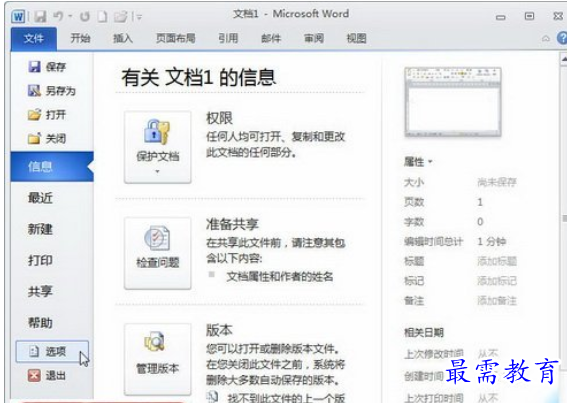The image size is (567, 403).
Task: Click 添加标题 field
Action: click(497, 261)
